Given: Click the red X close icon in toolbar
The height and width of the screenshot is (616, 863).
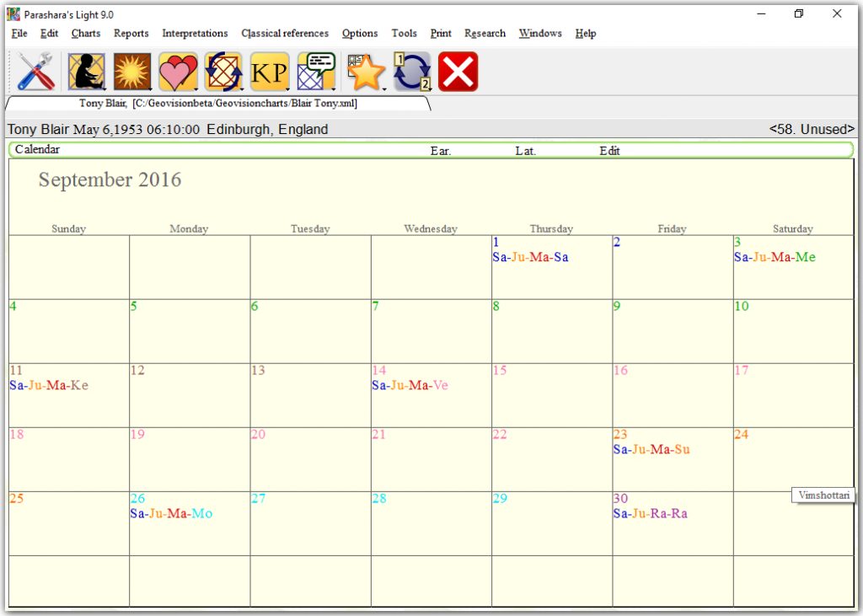Looking at the screenshot, I should click(458, 72).
